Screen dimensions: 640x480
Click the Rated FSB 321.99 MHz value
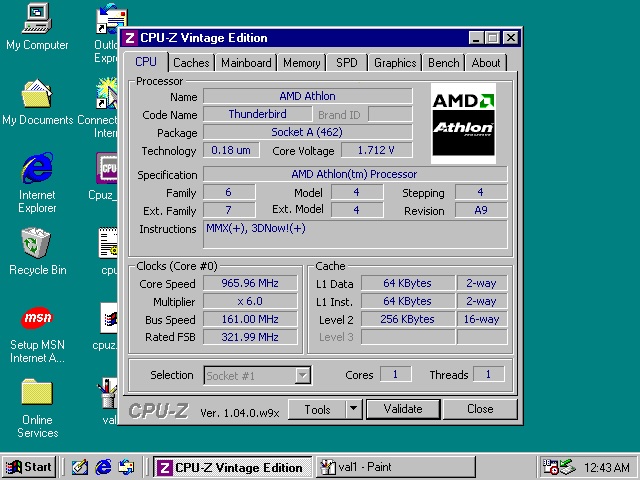tap(250, 337)
